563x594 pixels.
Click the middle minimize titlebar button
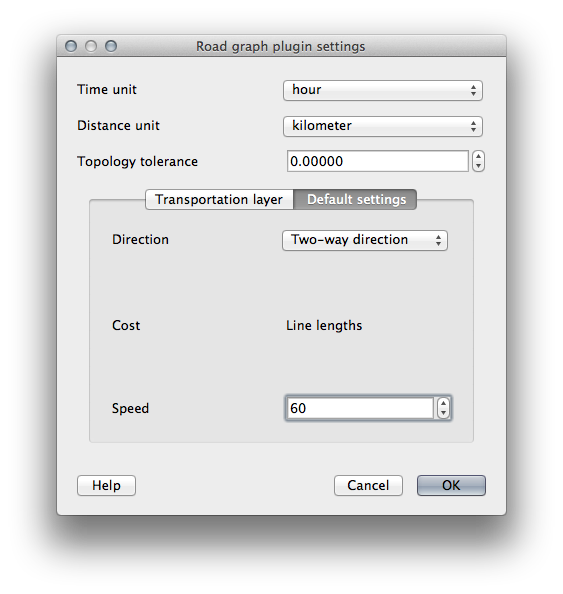click(91, 46)
